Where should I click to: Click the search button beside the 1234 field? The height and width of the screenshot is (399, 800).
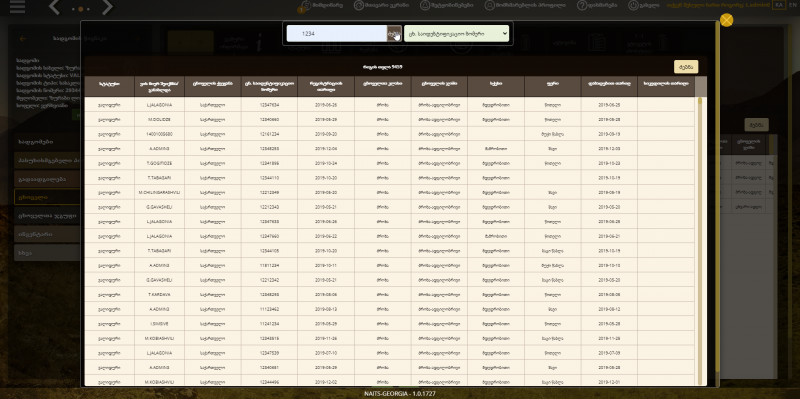click(394, 34)
